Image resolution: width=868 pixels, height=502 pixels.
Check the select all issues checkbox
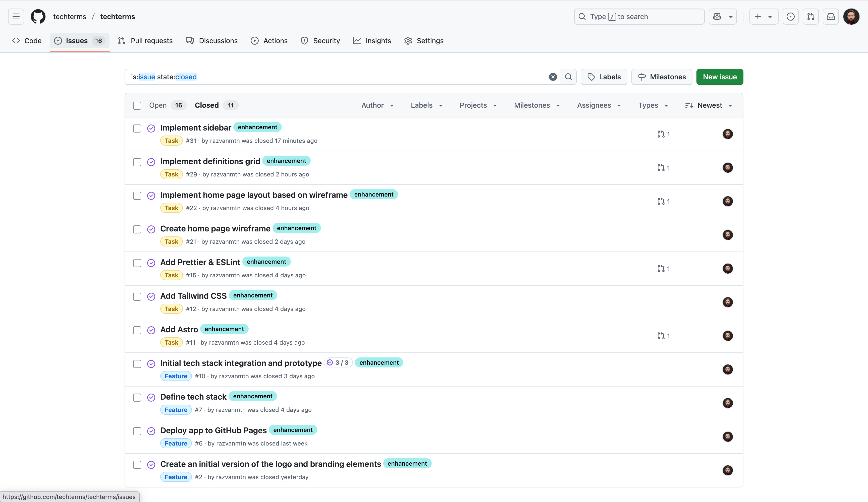pyautogui.click(x=137, y=105)
